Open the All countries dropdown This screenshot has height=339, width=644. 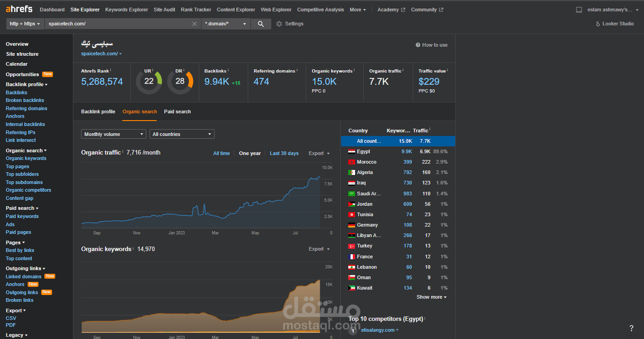pos(182,134)
